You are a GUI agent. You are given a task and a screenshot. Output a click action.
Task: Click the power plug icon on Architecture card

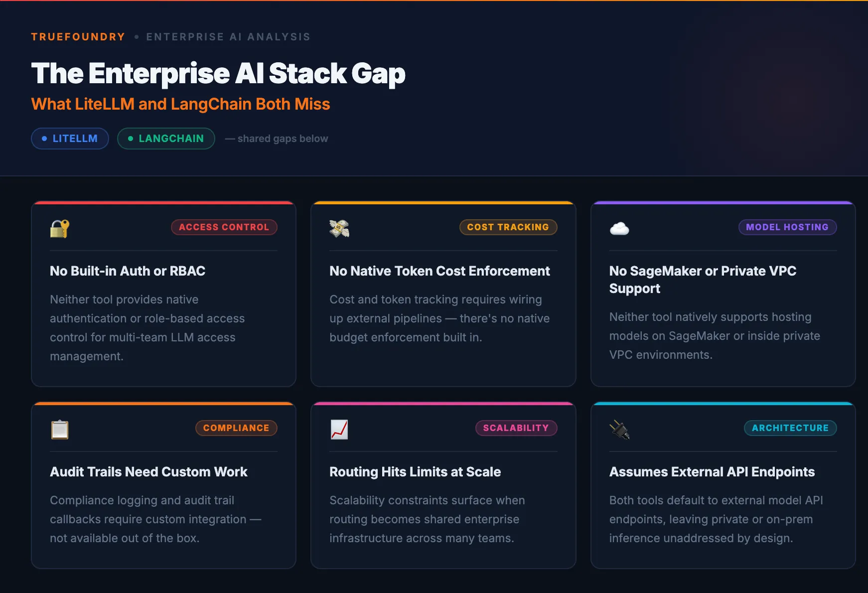click(x=619, y=429)
